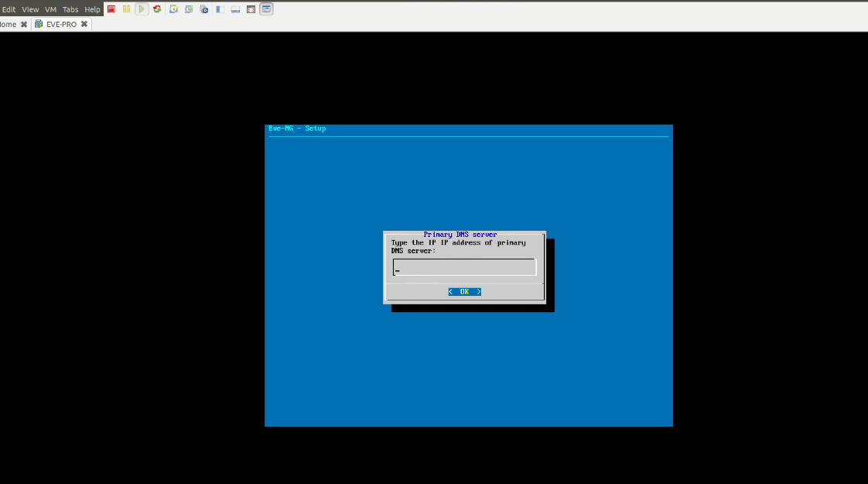
Task: Open the Snapshot Manager
Action: click(x=203, y=9)
